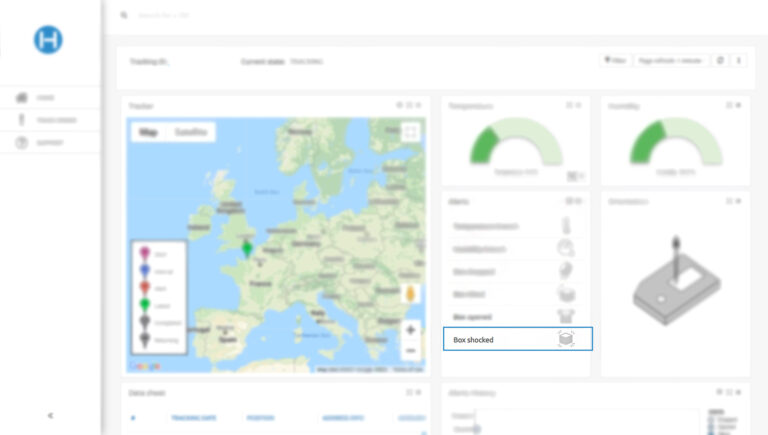Click the Temperature gauge
Screen dimensions: 768x435
click(x=516, y=141)
